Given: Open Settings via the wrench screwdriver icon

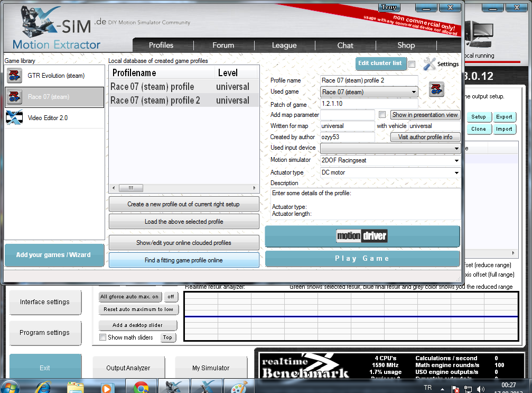Looking at the screenshot, I should (430, 64).
